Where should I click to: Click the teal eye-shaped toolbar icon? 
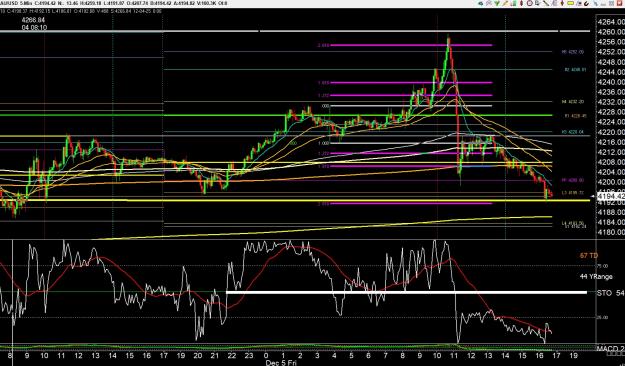coord(481,4)
